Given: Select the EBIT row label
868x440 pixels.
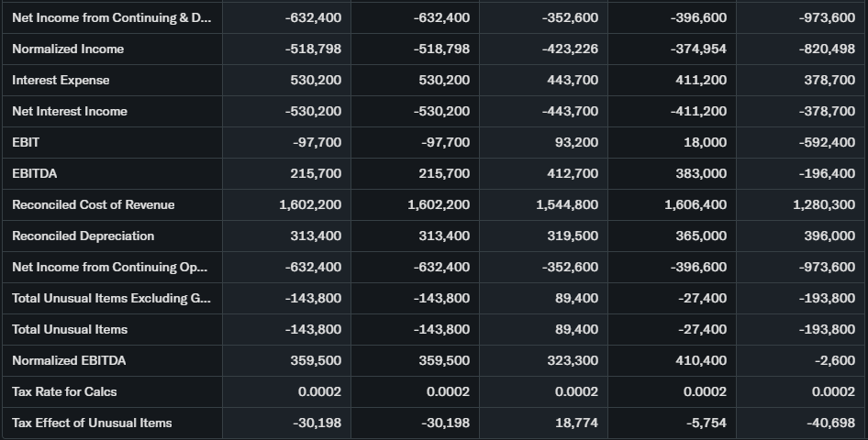Looking at the screenshot, I should pos(26,142).
